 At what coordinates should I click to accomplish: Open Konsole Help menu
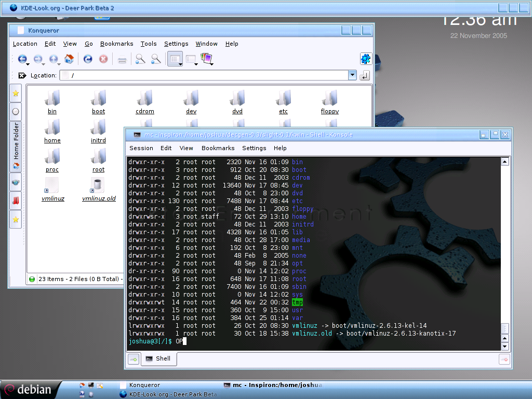(280, 148)
